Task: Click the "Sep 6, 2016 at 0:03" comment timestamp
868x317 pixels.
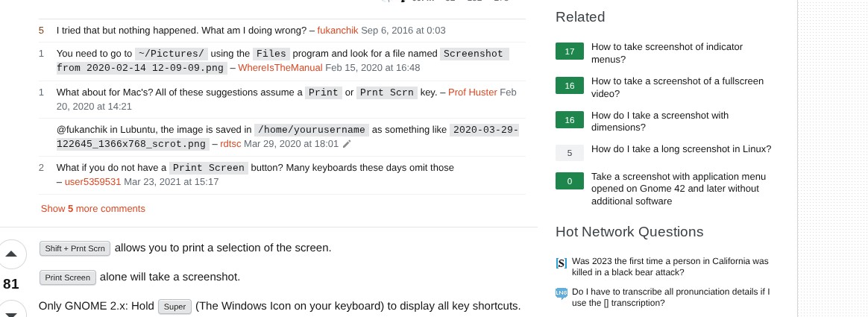Action: [x=403, y=31]
